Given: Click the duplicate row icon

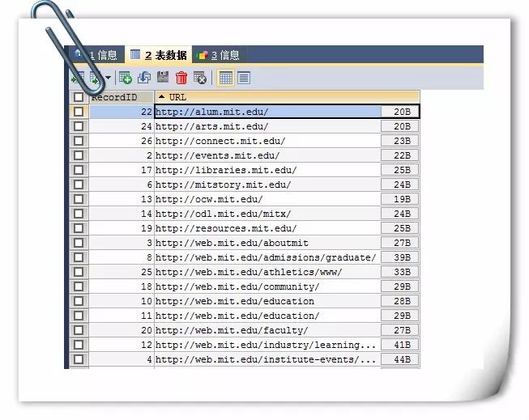Looking at the screenshot, I should 144,78.
